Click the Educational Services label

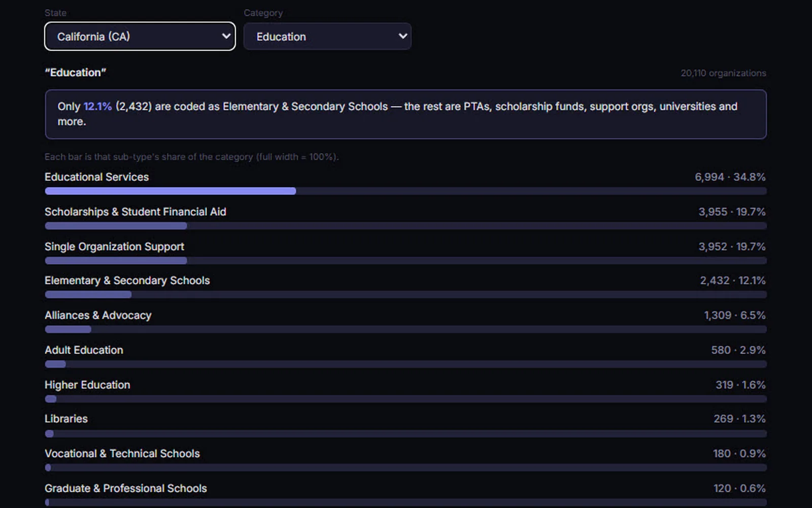pos(96,177)
